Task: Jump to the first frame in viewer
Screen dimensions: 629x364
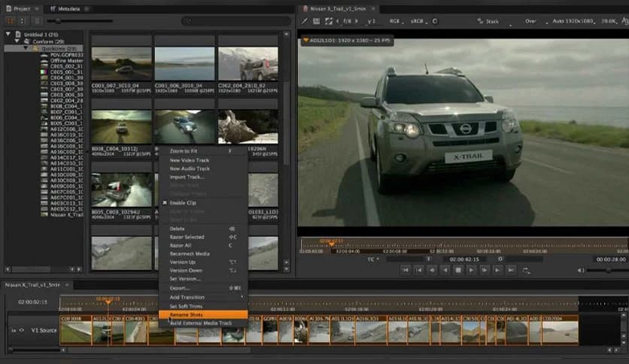Action: click(x=405, y=269)
